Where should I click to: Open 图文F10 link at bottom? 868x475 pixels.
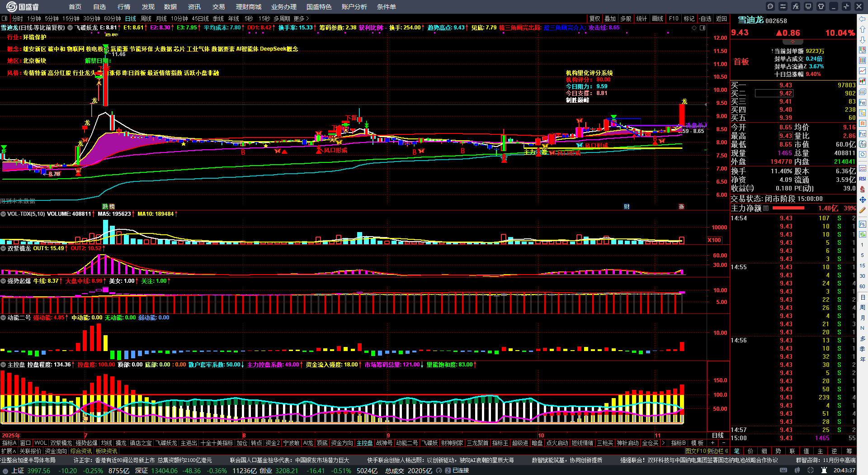[695, 451]
